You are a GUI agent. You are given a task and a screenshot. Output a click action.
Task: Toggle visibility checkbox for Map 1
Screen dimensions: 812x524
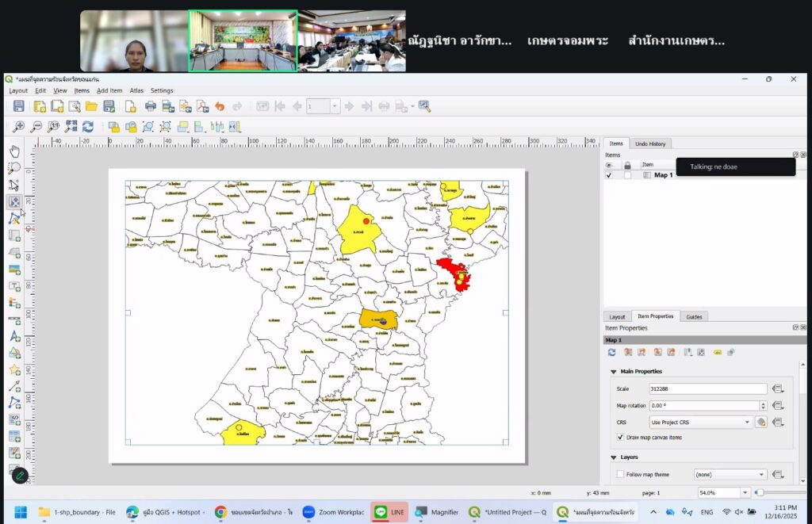[x=609, y=175]
